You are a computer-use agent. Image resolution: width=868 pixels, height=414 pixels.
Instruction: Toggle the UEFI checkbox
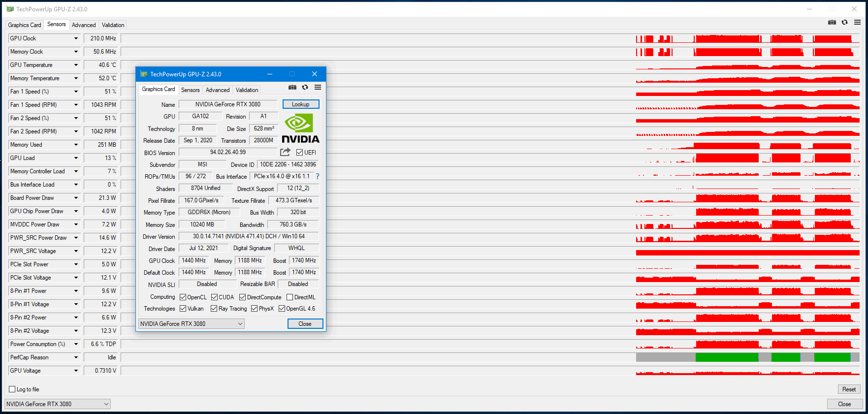(x=299, y=153)
